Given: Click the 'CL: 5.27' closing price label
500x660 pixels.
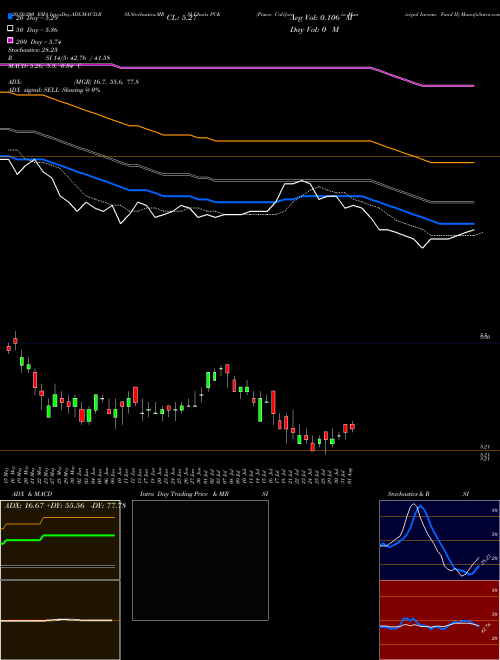Looking at the screenshot, I should coord(182,18).
